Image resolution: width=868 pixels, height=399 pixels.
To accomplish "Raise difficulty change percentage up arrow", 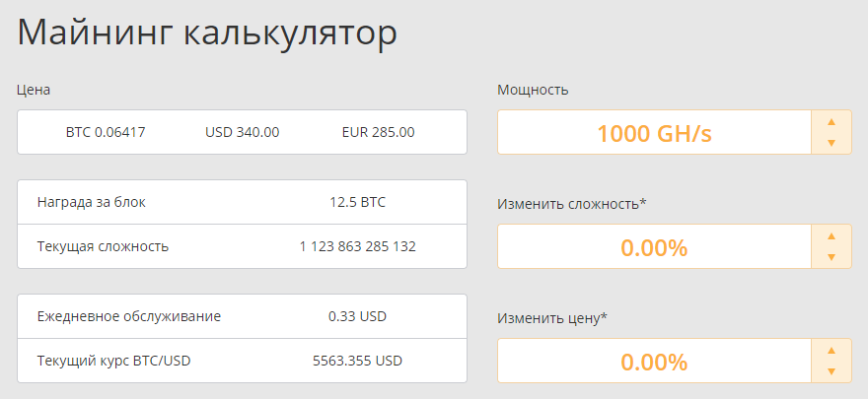I will (831, 235).
